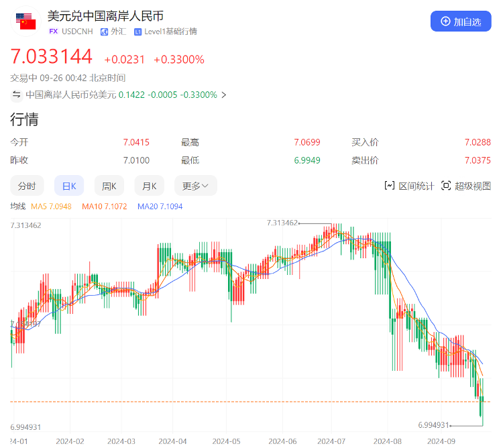Expand the 更多 chart period dropdown
The width and height of the screenshot is (503, 448).
[196, 186]
